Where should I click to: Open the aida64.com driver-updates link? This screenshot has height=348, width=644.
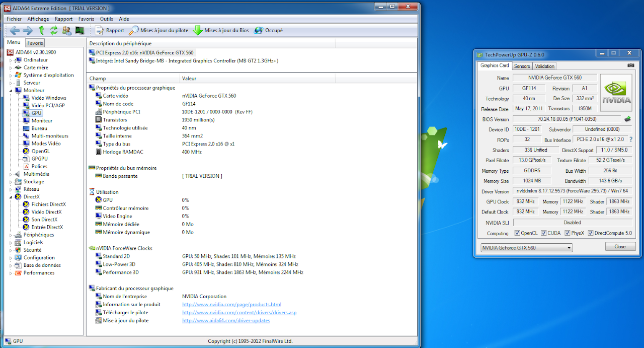tap(226, 321)
